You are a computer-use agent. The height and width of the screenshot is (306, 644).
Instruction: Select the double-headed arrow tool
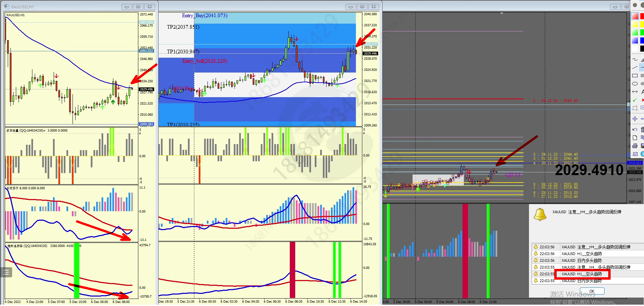635,92
